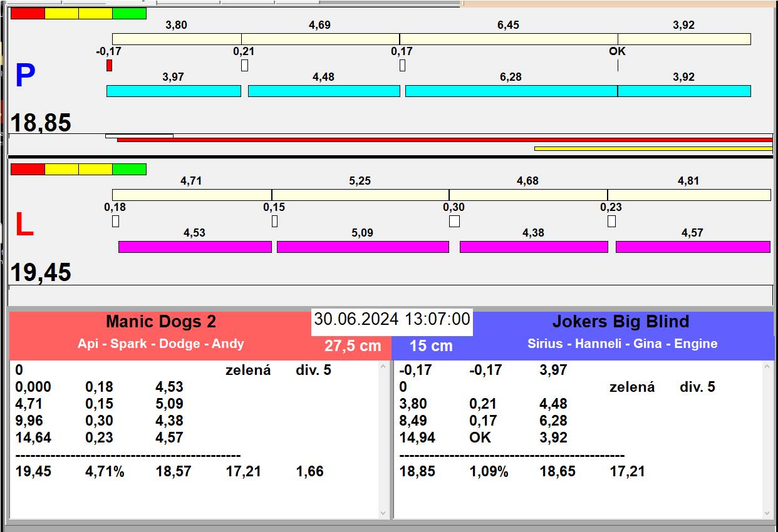Click the marker box under 0,30 in lane L
The height and width of the screenshot is (532, 778).
[454, 221]
